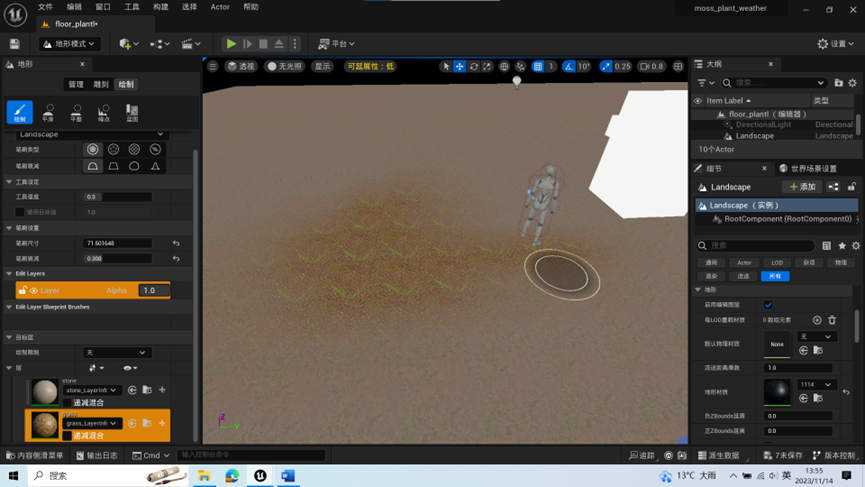Click the viewport layout maximize icon

click(678, 66)
